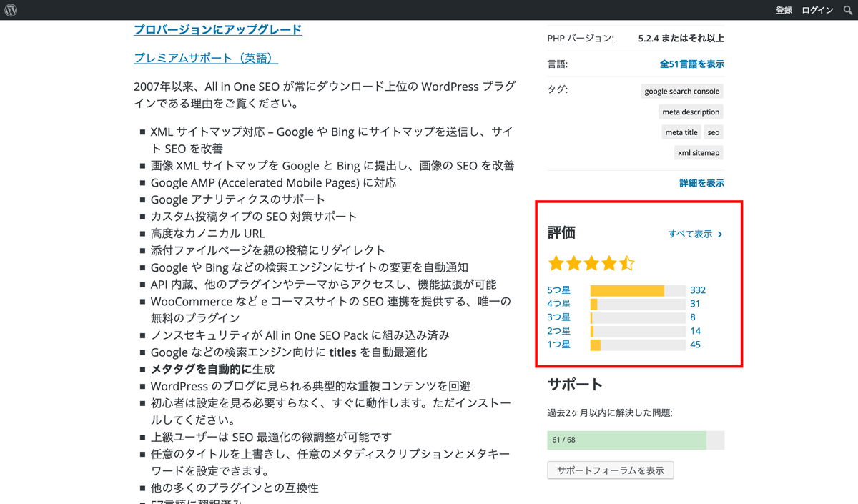Click 添付ファイルページを親の投稿にリダイレクト item

pyautogui.click(x=268, y=250)
